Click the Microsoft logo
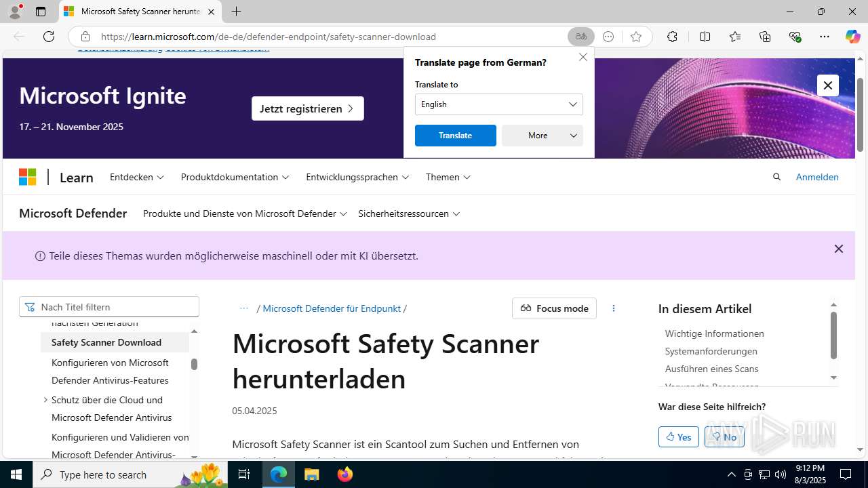Viewport: 868px width, 488px height. (x=28, y=177)
